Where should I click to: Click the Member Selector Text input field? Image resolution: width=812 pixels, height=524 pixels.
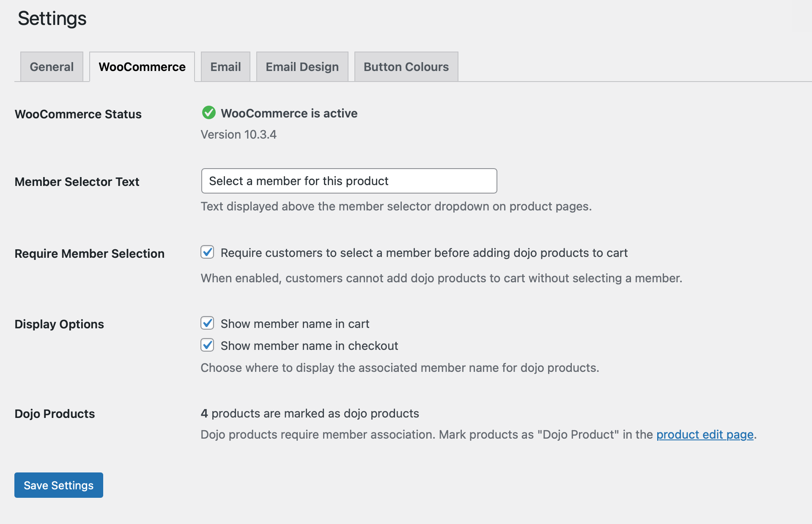click(349, 181)
